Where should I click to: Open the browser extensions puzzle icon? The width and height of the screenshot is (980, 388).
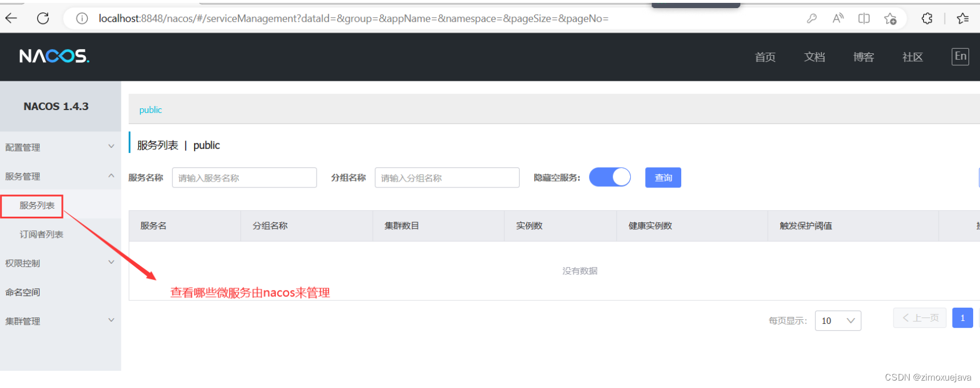pyautogui.click(x=927, y=18)
